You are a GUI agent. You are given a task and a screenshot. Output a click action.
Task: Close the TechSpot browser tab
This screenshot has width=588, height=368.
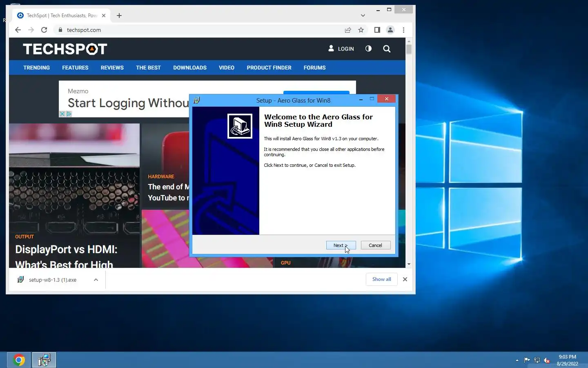tap(104, 16)
